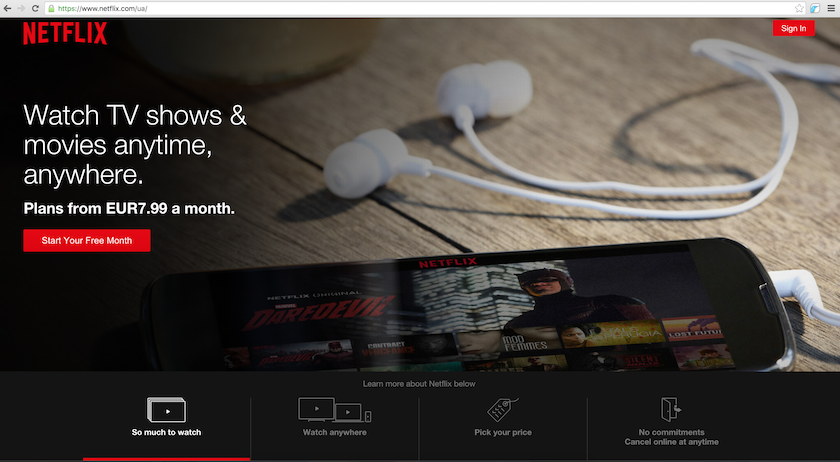Click the green padlock in address bar
This screenshot has width=840, height=462.
[x=51, y=9]
